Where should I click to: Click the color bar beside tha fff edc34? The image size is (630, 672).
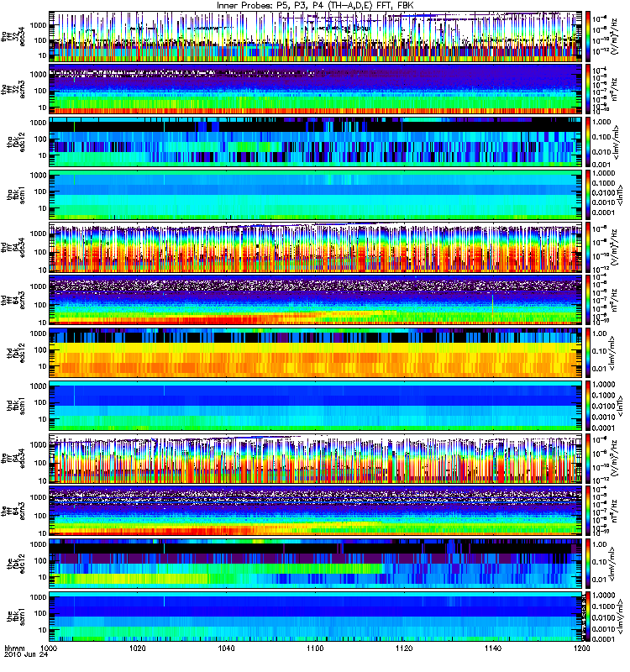tap(588, 37)
